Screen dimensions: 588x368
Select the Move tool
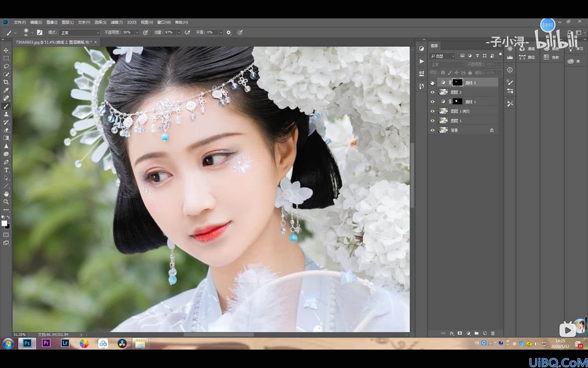[6, 50]
